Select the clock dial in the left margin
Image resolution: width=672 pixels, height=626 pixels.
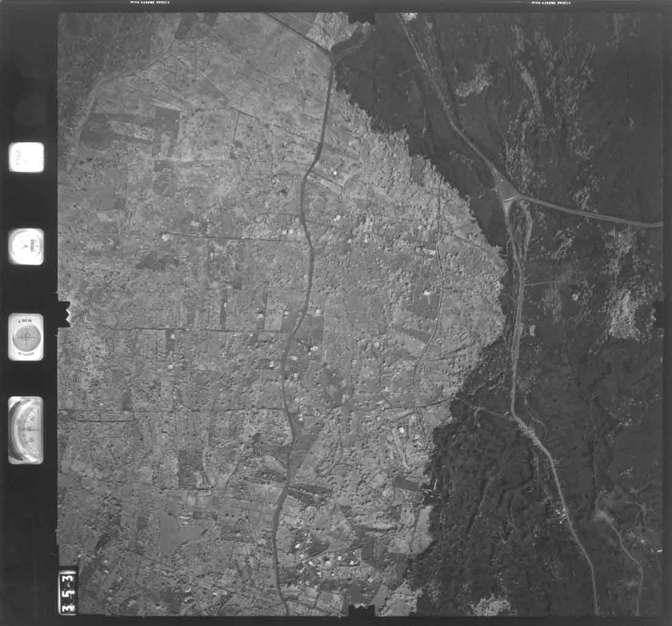click(26, 246)
